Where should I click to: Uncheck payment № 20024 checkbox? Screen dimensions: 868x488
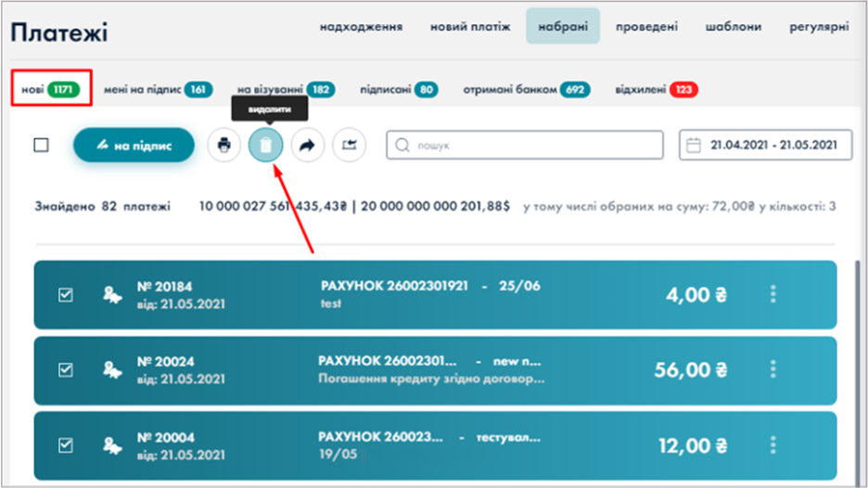coord(65,369)
